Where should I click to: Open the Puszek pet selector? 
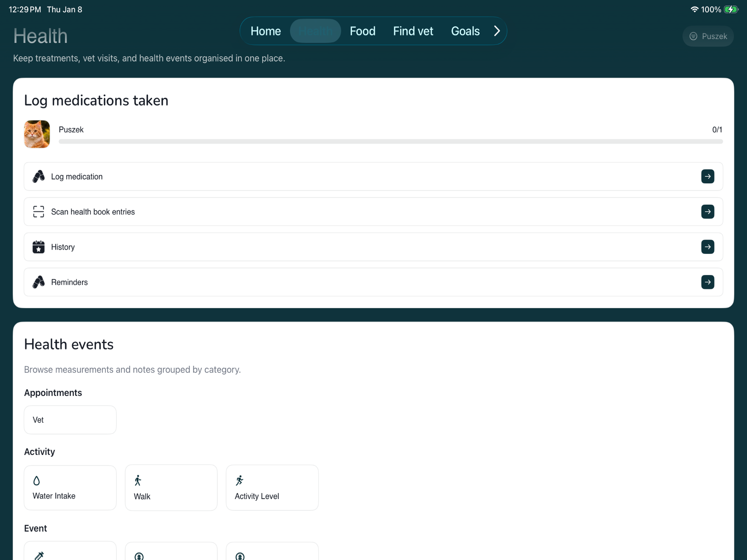coord(708,36)
